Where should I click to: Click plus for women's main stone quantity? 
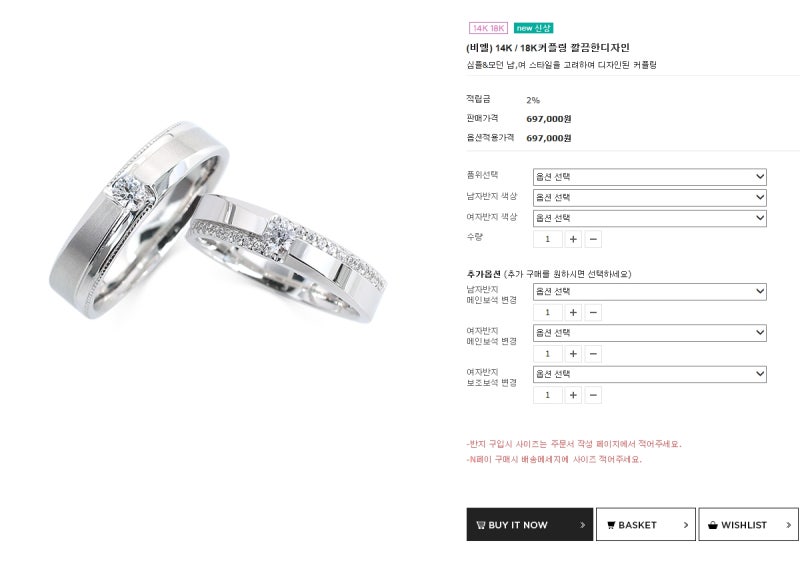click(x=573, y=354)
